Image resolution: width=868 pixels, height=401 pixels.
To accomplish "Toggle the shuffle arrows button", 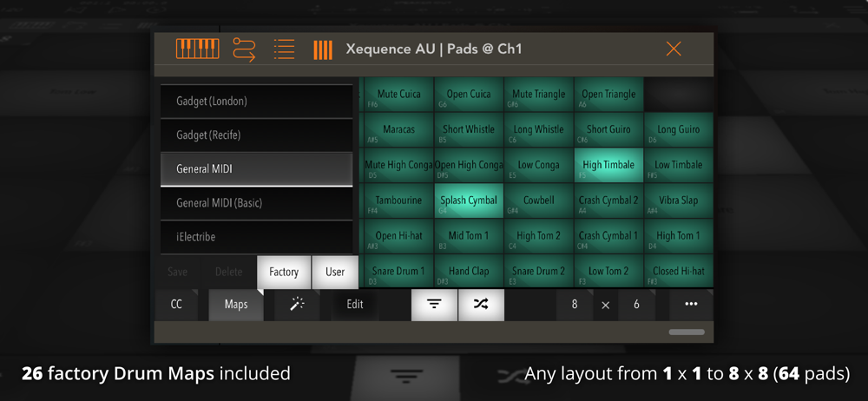I will pyautogui.click(x=481, y=304).
